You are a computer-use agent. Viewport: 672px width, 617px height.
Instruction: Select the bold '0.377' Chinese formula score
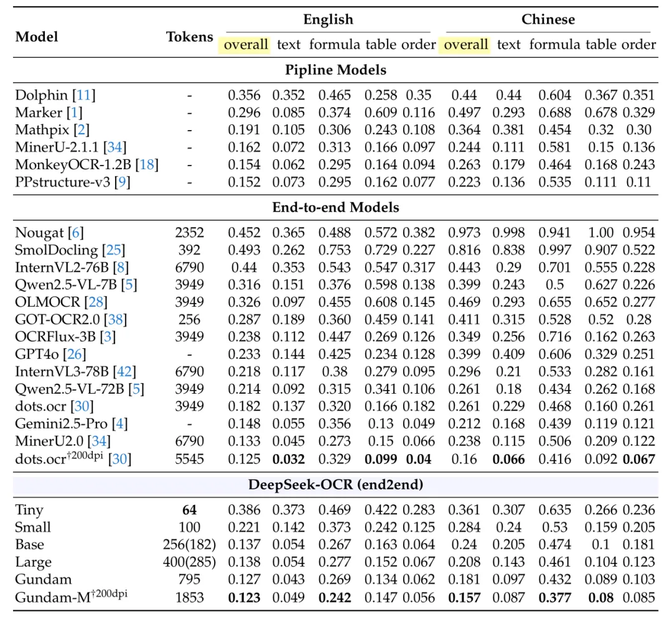(555, 597)
